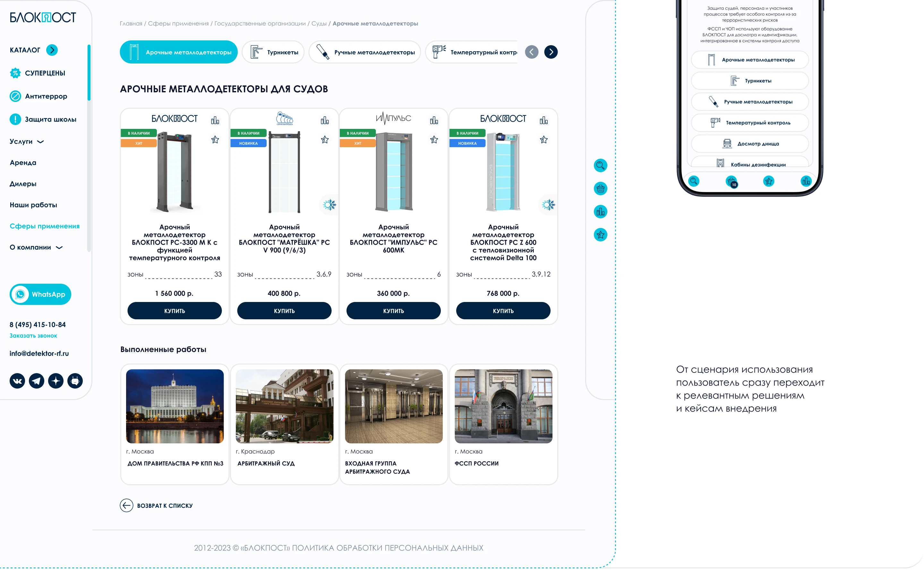
Task: Open Аренда in sidebar menu
Action: click(23, 163)
